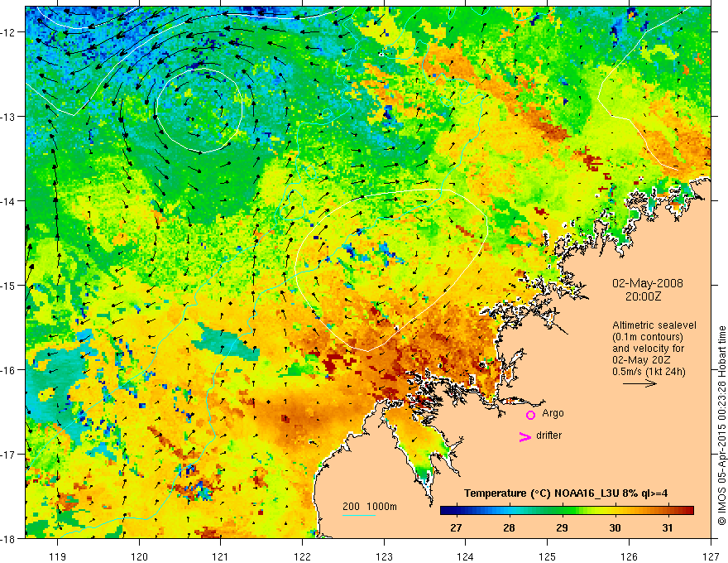Click the color bar value '28'
This screenshot has height=563, width=728.
(x=510, y=527)
